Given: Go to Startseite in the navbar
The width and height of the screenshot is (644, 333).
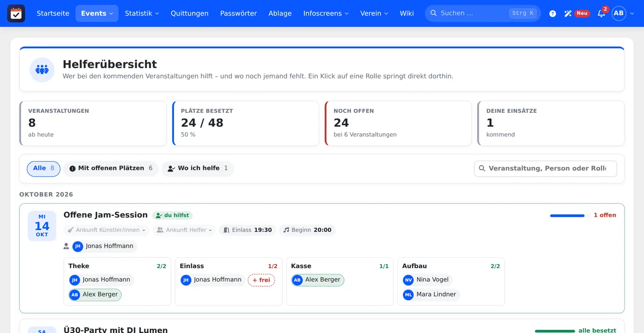Looking at the screenshot, I should 53,13.
